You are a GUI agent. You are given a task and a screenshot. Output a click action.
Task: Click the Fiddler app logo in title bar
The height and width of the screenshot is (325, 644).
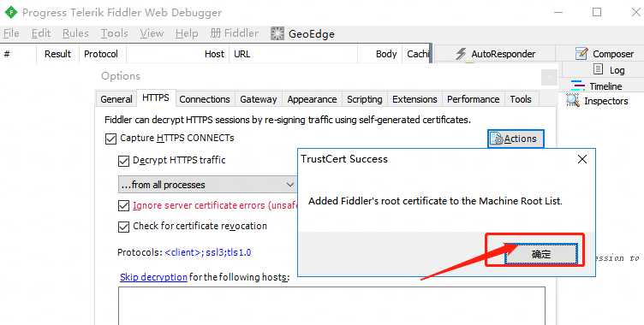(10, 12)
